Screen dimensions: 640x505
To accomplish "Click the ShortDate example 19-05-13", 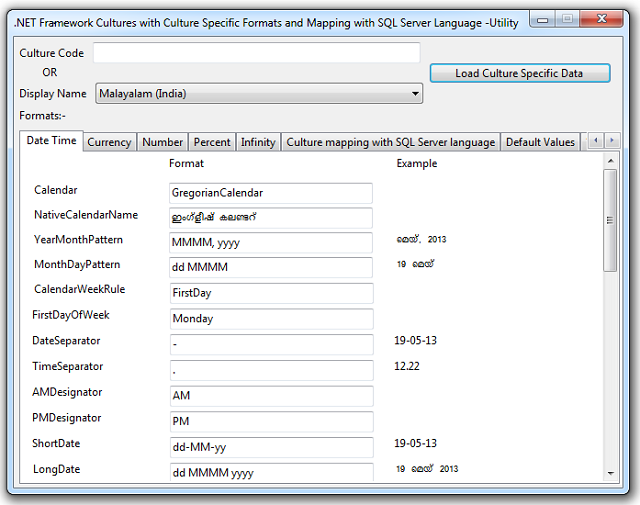I will pos(415,443).
